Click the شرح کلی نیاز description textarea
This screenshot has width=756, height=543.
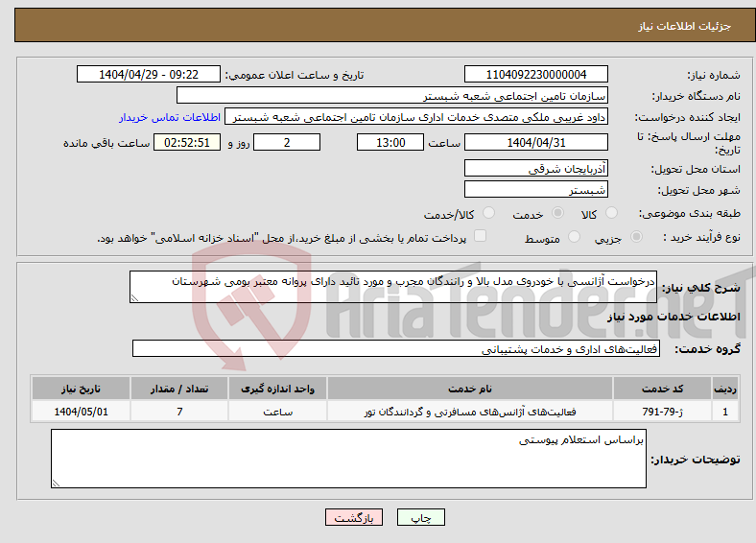(x=393, y=287)
